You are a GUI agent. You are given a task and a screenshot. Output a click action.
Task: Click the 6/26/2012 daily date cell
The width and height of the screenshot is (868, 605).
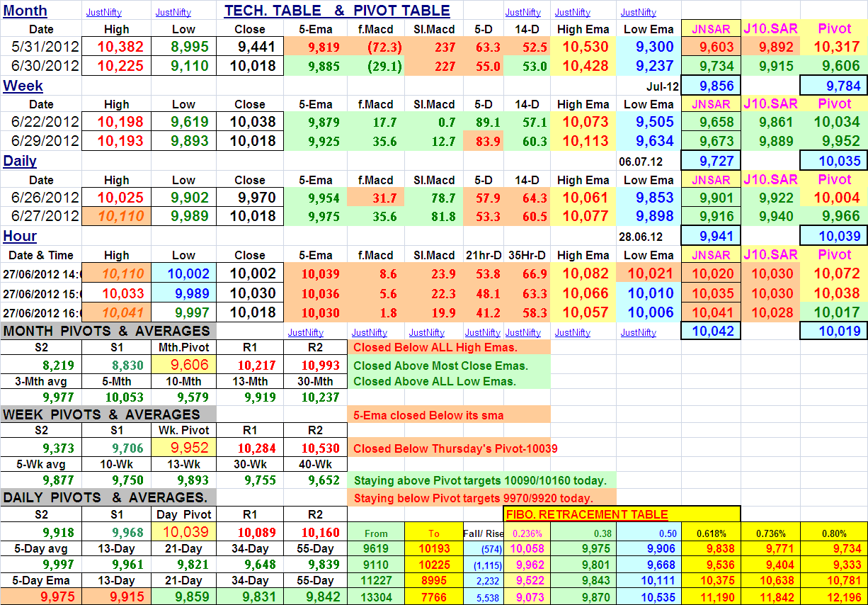point(41,198)
